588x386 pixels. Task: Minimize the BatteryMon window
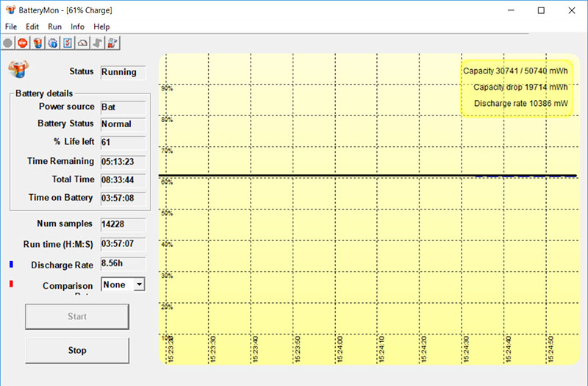[x=511, y=10]
